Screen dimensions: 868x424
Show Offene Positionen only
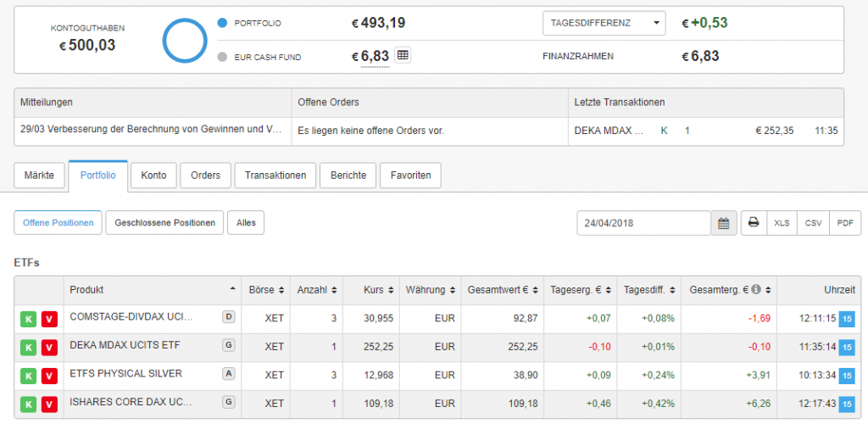[x=58, y=223]
